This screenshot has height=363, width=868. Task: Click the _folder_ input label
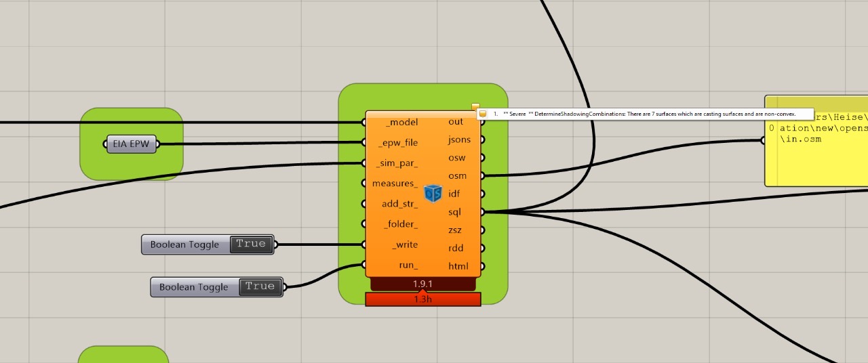[401, 224]
